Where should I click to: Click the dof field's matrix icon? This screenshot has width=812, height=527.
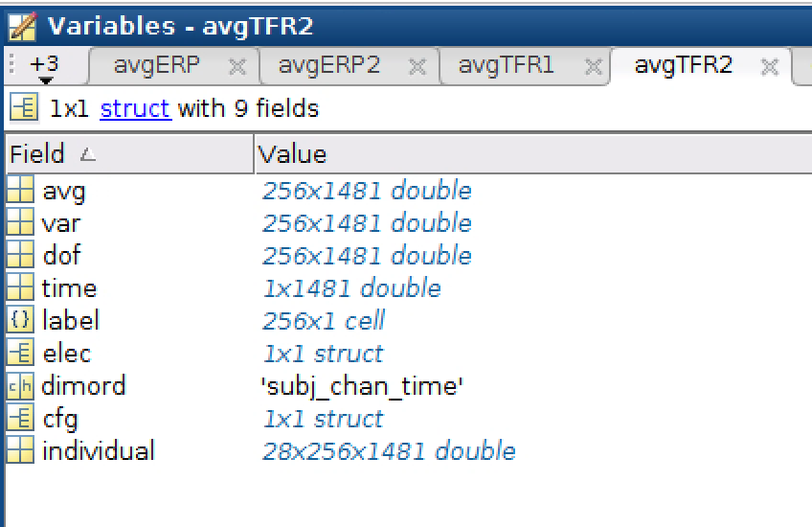[x=20, y=256]
